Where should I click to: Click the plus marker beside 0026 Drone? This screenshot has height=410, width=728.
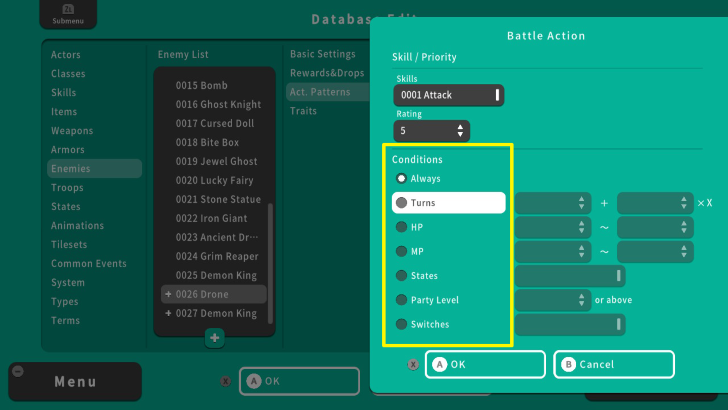168,294
